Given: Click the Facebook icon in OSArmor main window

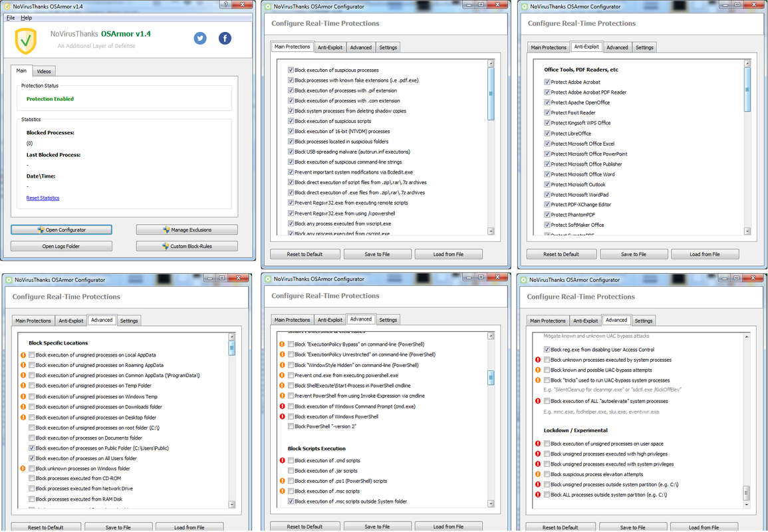Looking at the screenshot, I should [225, 38].
